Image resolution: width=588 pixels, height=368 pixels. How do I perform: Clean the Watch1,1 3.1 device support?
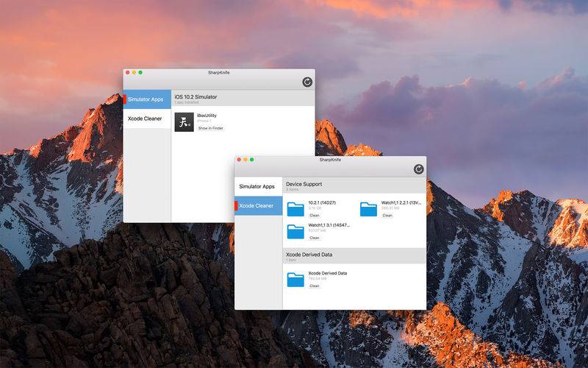pyautogui.click(x=315, y=238)
